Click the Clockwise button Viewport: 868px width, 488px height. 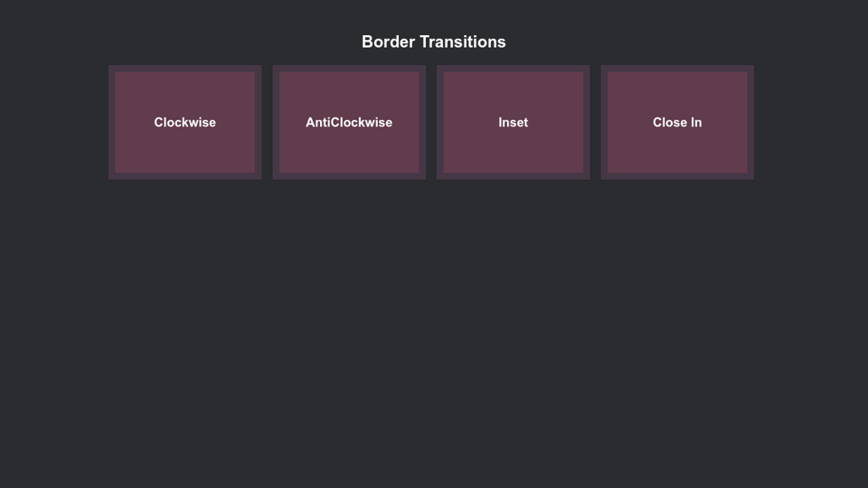[x=184, y=122]
